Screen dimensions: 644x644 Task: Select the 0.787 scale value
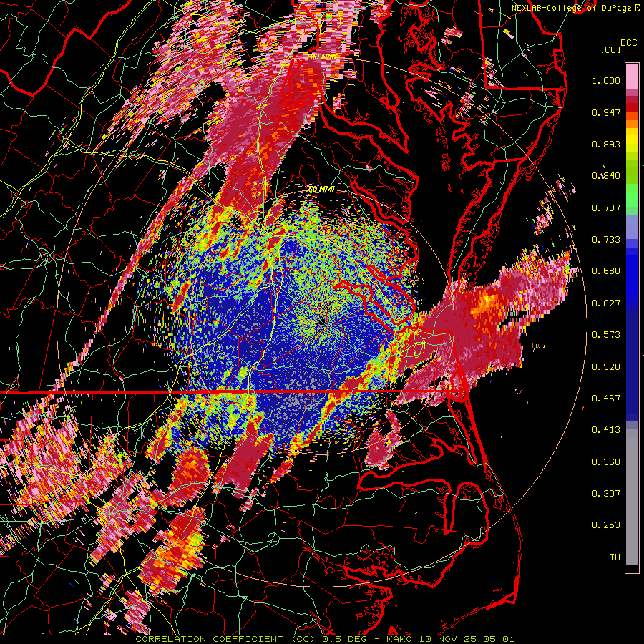[606, 208]
